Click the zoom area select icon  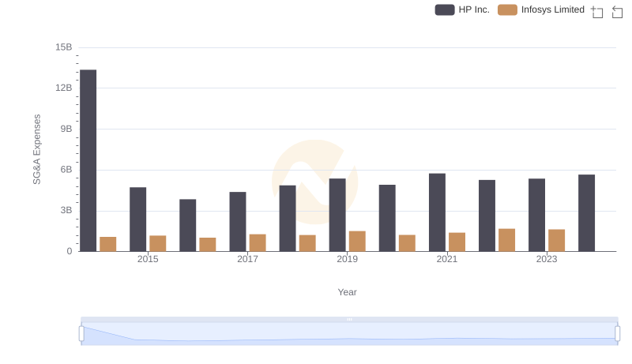(597, 12)
